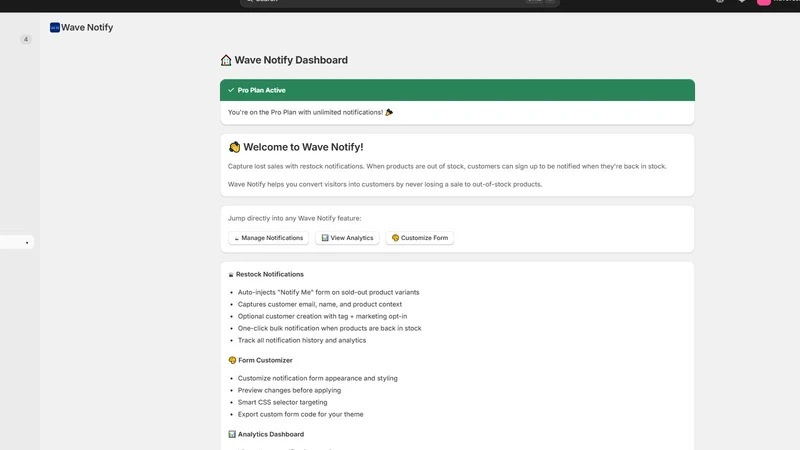
Task: Click the "Capture lost sales with restock notifications" sentence
Action: 447,166
